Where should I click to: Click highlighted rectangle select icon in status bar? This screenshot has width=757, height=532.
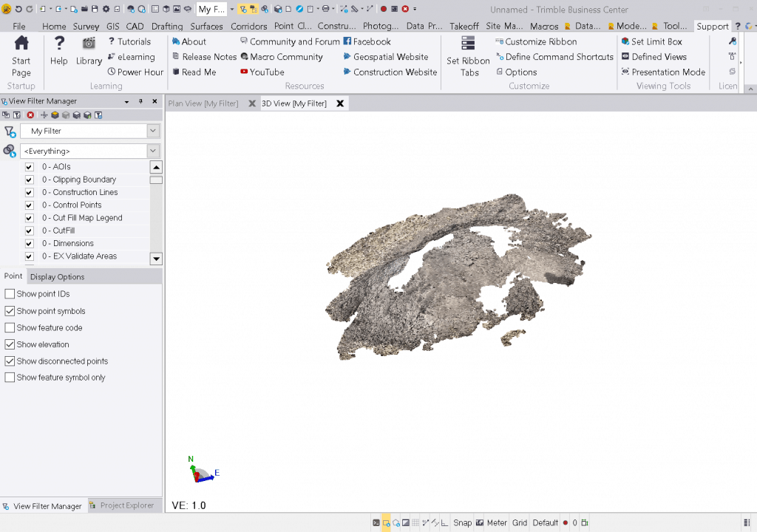tap(386, 523)
